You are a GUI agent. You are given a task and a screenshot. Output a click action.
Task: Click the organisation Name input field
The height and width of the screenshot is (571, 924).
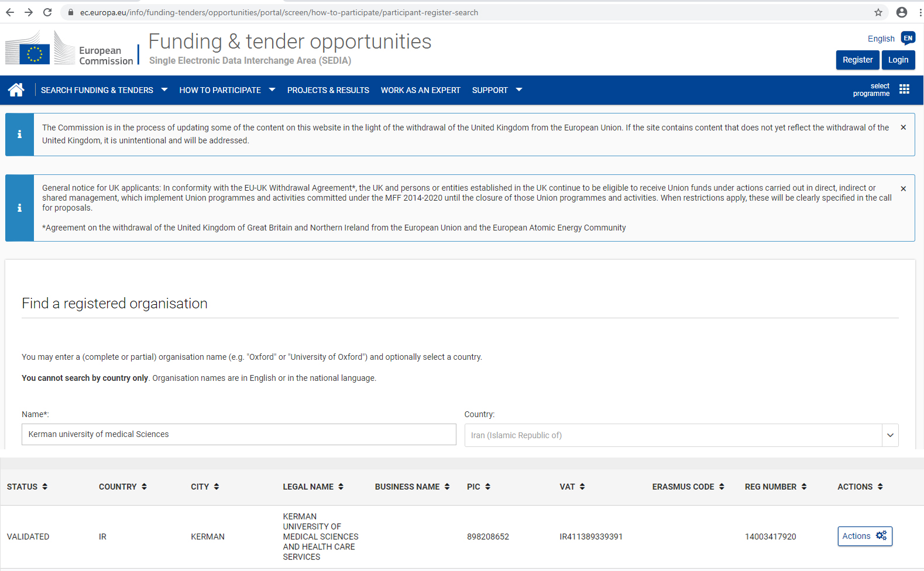point(239,435)
